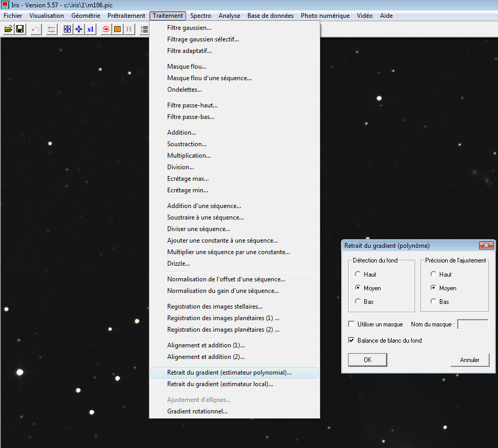Click the blue inward-arrows zoom-out icon
This screenshot has height=448, width=498.
point(79,29)
